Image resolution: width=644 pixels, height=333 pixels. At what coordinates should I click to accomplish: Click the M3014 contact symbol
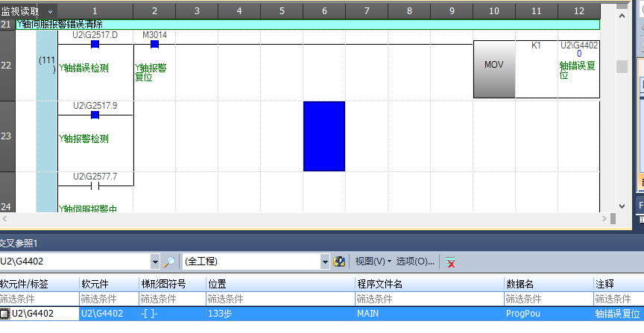[x=154, y=45]
